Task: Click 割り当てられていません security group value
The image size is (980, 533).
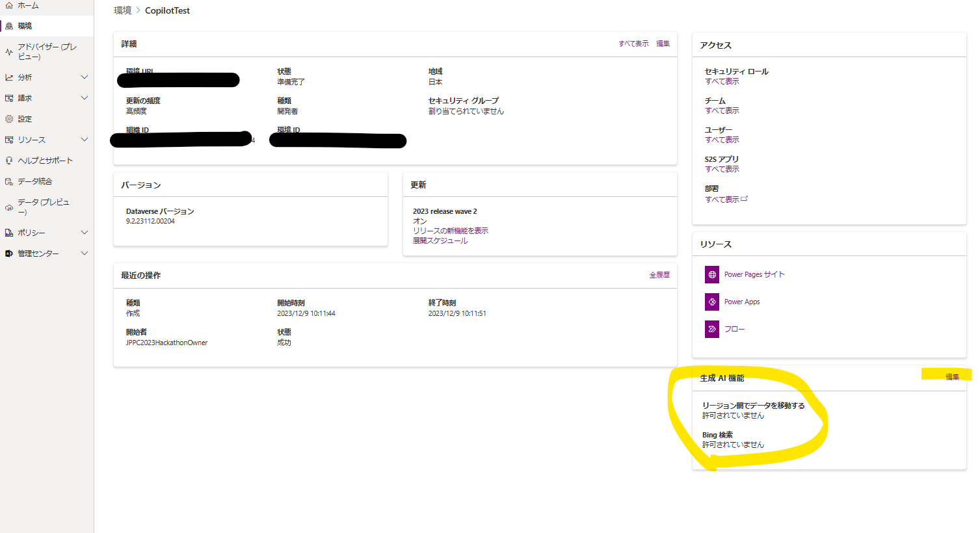Action: point(466,111)
